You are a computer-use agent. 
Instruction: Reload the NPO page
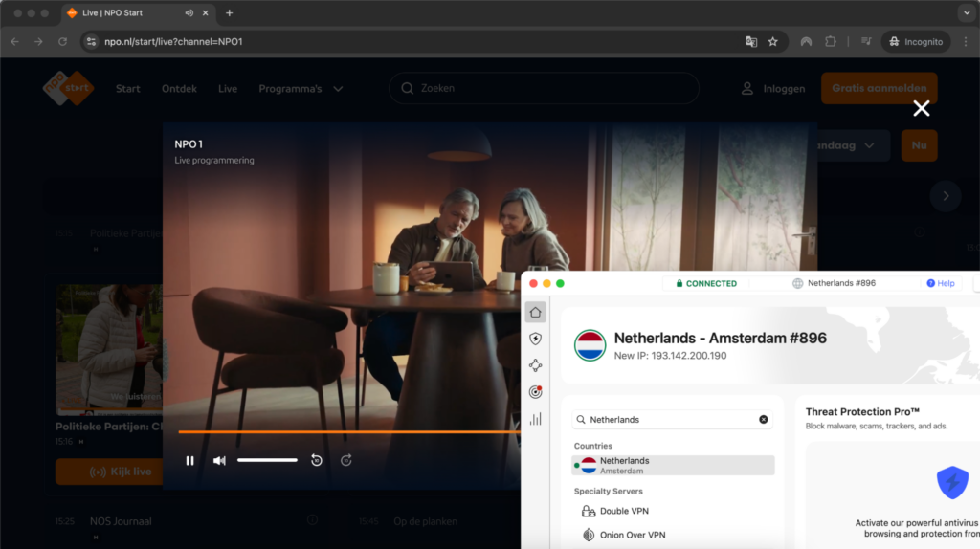coord(62,42)
